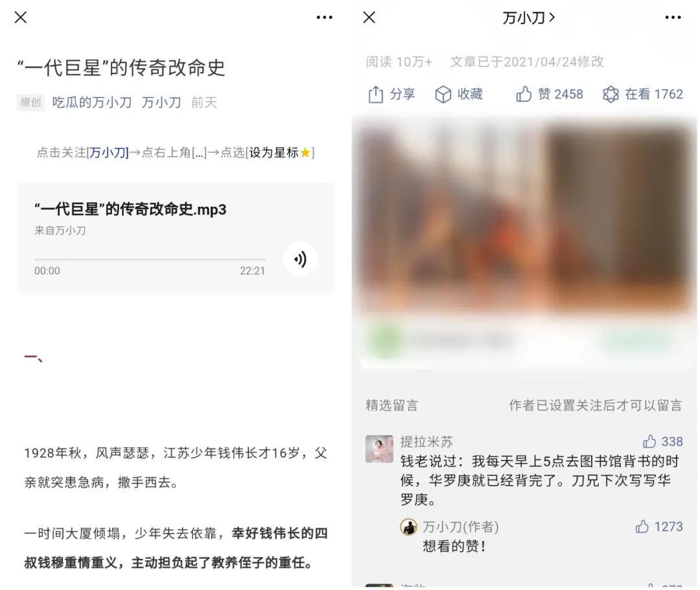The height and width of the screenshot is (590, 700).
Task: Click the blue [万小刀] follow link
Action: point(108,153)
